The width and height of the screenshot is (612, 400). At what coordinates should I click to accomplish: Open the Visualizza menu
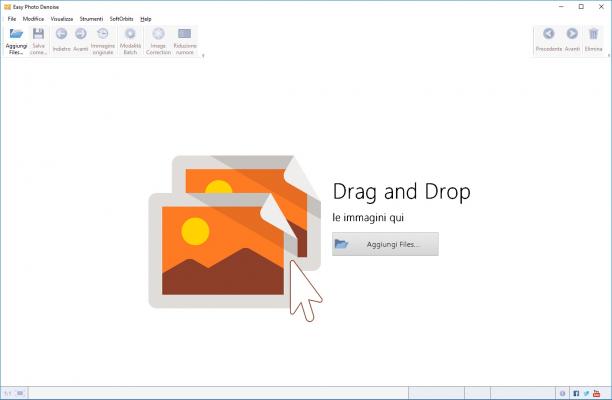click(x=62, y=19)
